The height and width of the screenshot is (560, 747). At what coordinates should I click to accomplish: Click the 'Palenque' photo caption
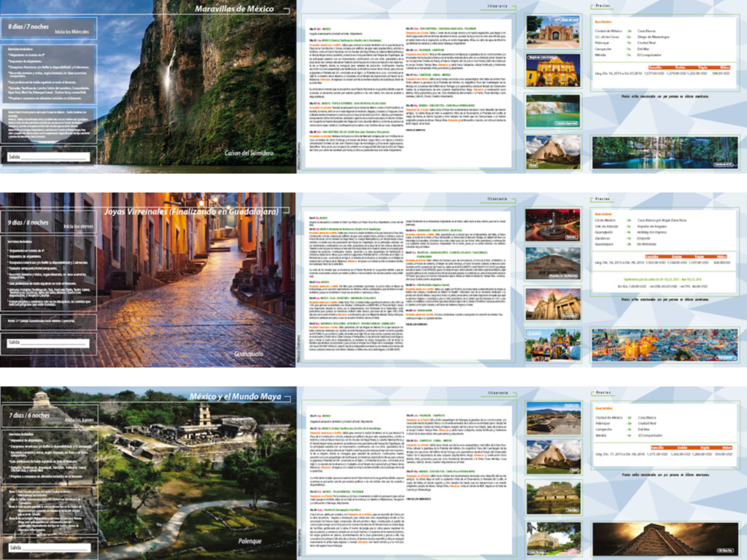coord(250,541)
